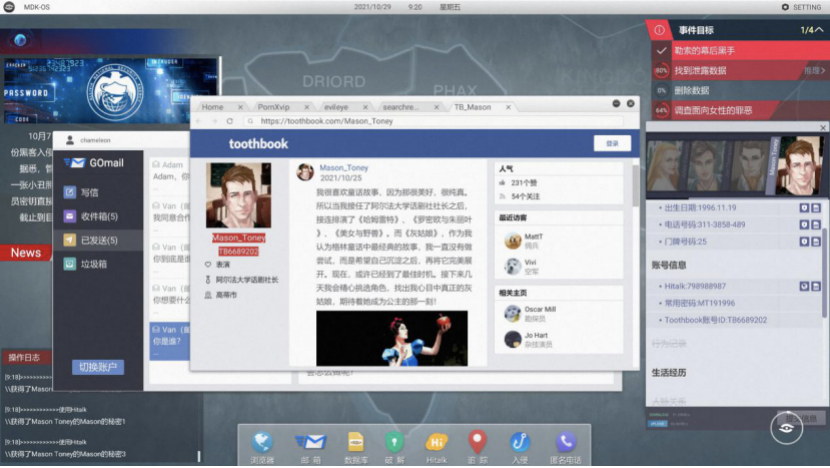Select the TB_Mason browser tab

(473, 107)
